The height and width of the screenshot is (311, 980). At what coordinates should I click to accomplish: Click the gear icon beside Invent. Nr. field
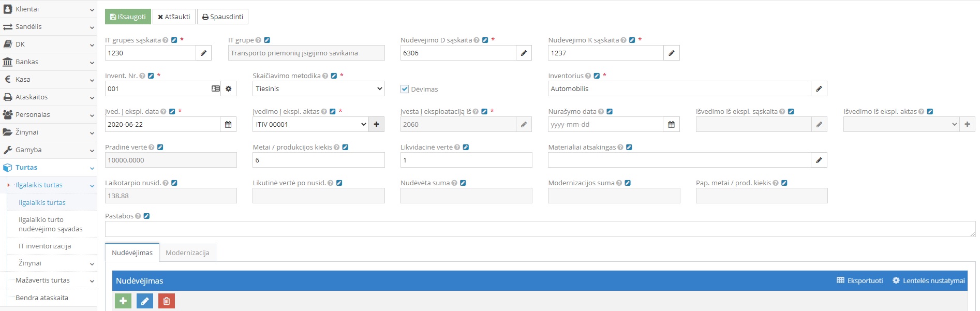(x=229, y=89)
